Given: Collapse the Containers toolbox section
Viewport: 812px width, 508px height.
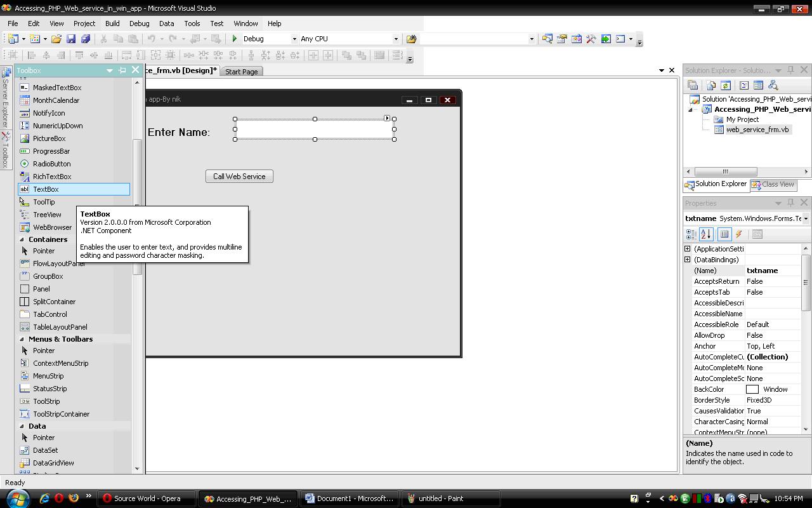Looking at the screenshot, I should 22,239.
